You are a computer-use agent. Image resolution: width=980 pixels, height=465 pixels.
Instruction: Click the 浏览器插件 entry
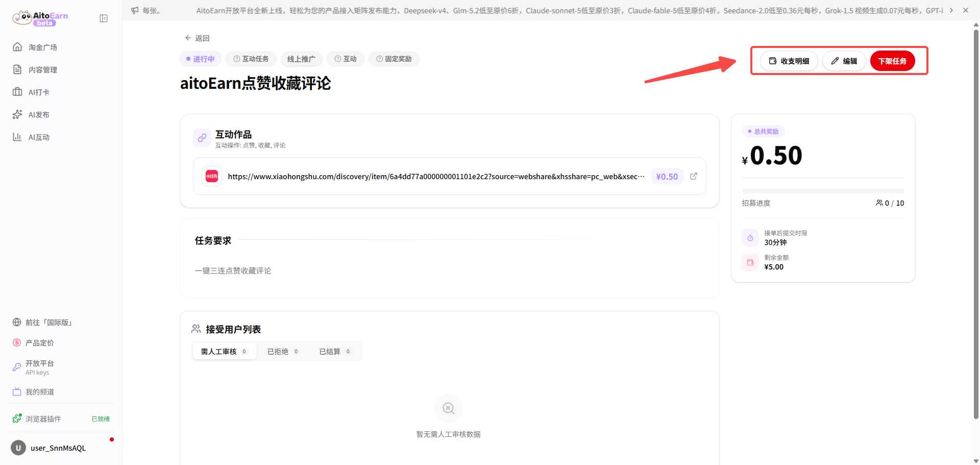click(61, 419)
